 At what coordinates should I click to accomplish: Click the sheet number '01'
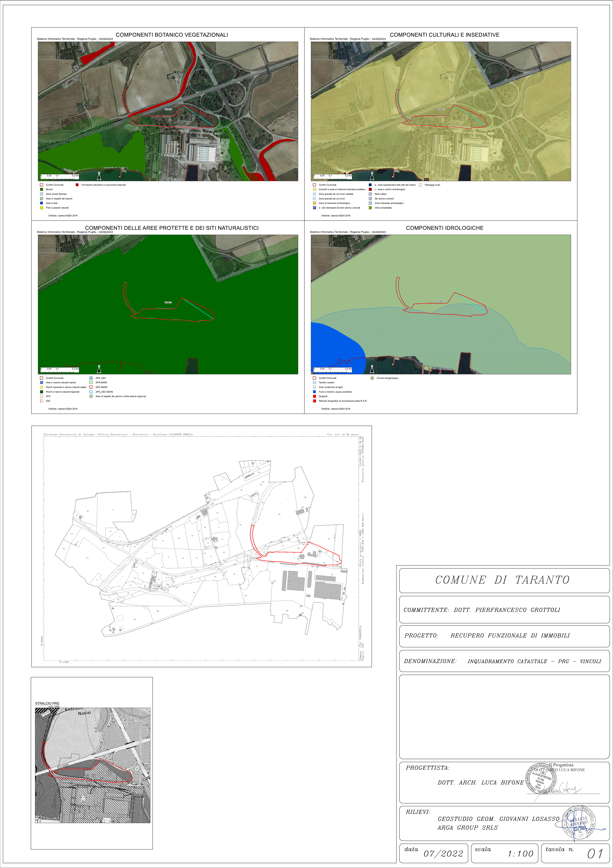pyautogui.click(x=595, y=854)
